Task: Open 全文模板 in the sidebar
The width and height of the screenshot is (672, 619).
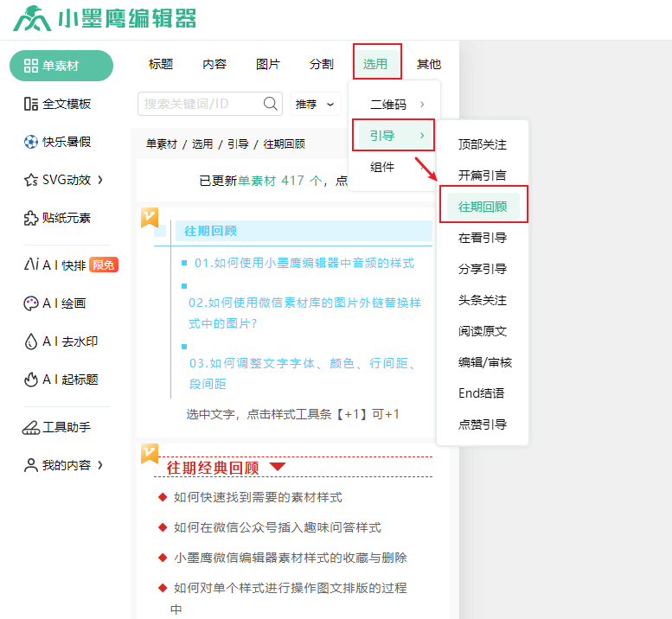Action: click(57, 104)
